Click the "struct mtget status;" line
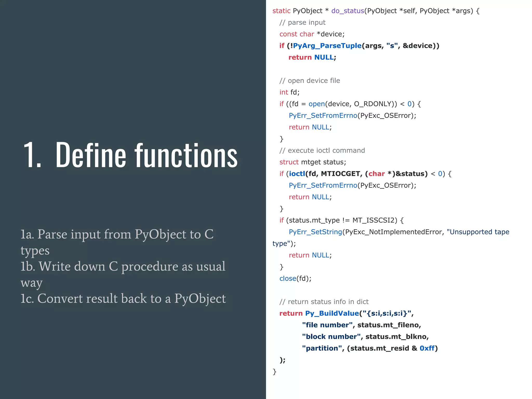This screenshot has height=399, width=532. (312, 162)
